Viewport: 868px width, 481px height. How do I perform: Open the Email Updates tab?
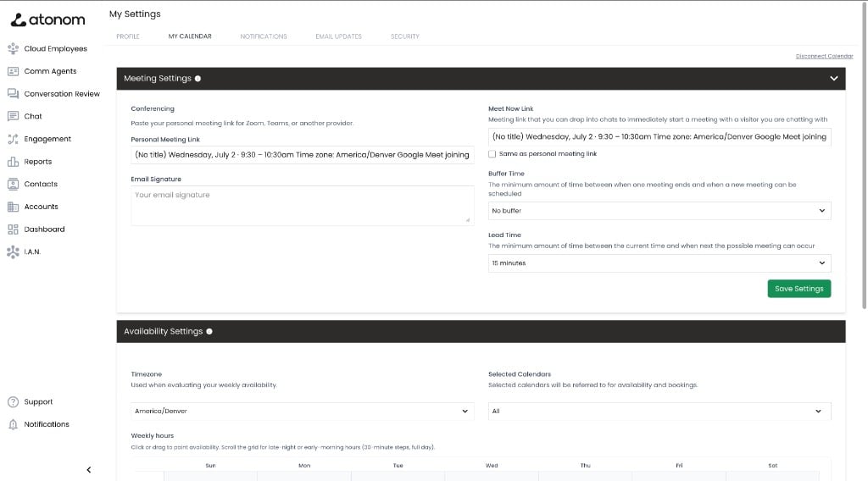point(339,36)
